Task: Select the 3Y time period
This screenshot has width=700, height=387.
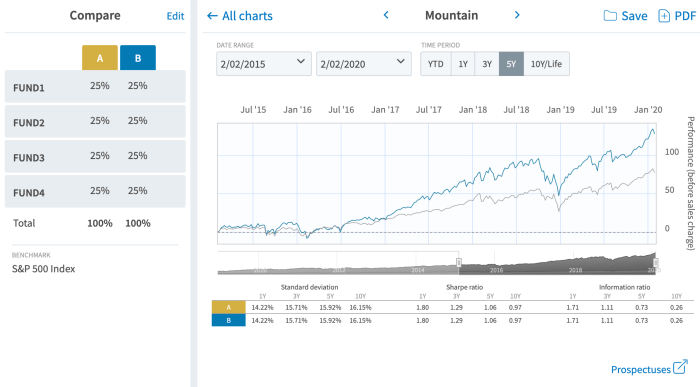Action: pos(487,64)
